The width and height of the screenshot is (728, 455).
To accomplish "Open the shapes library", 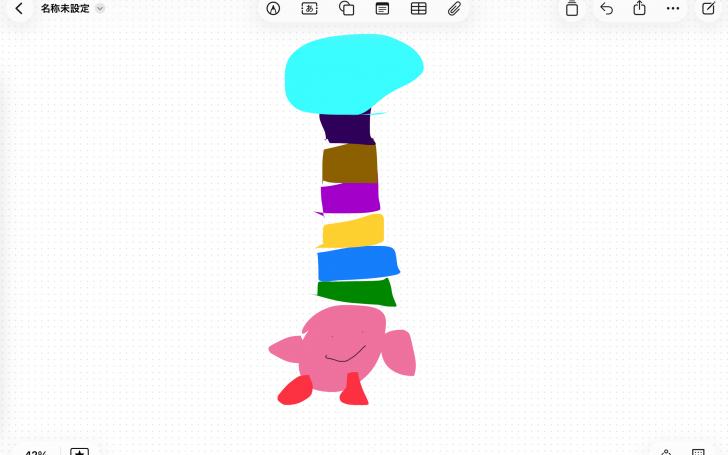I will point(346,8).
